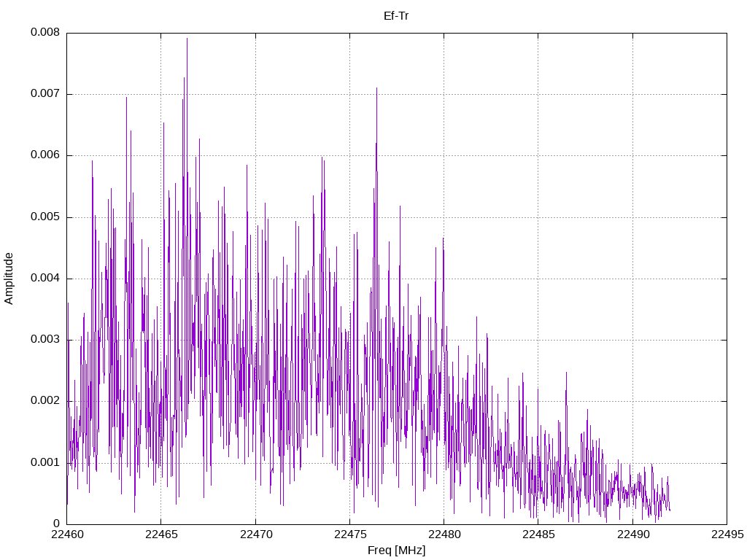
Task: Click y-axis tick label 0.001
Action: (x=45, y=462)
